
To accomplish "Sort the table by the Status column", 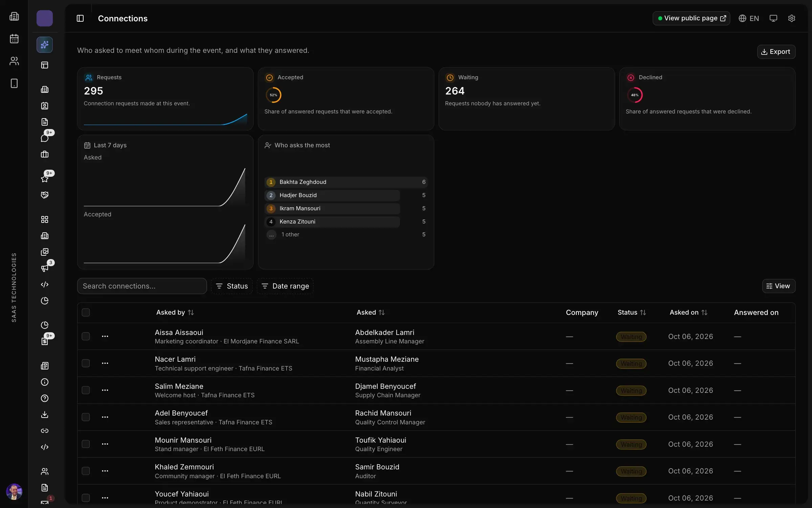I will pos(632,312).
